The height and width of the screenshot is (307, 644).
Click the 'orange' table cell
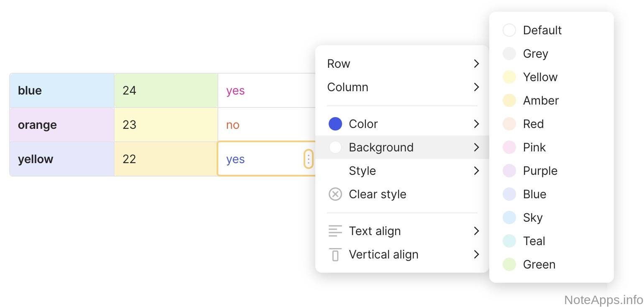pos(62,125)
